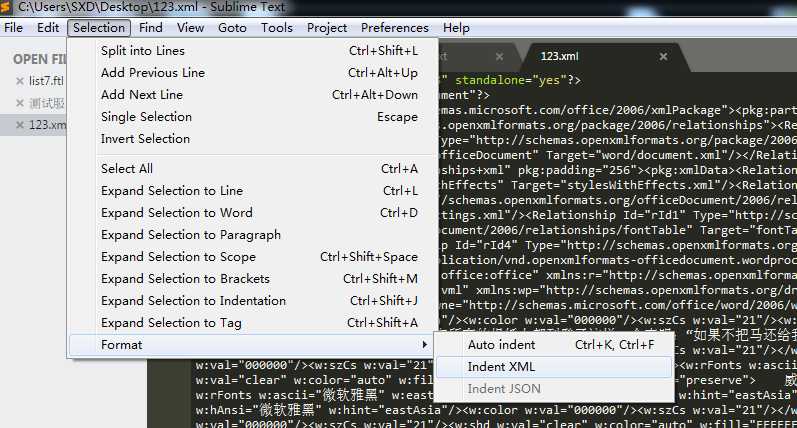Choose Expand Selection to Paragraph
Image resolution: width=797 pixels, height=428 pixels.
[253, 234]
